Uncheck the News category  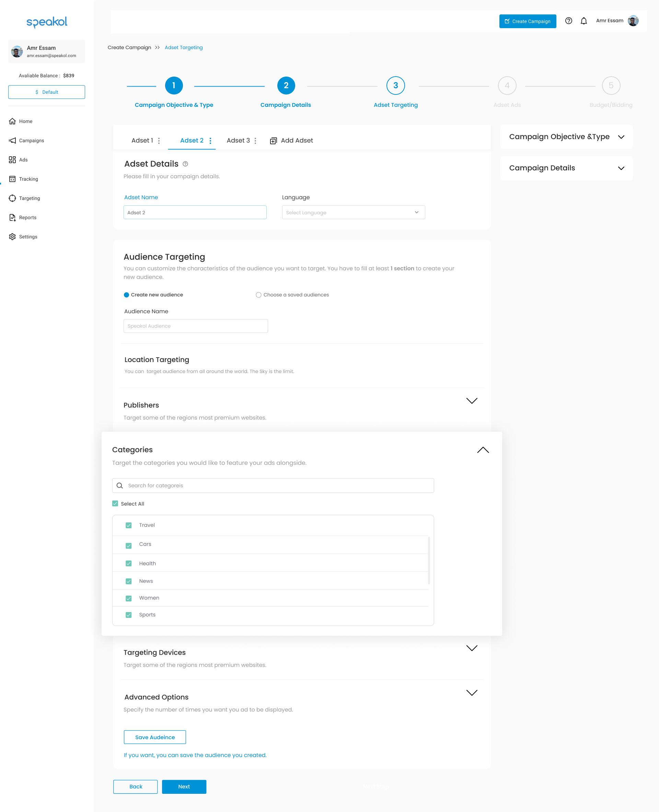click(129, 582)
